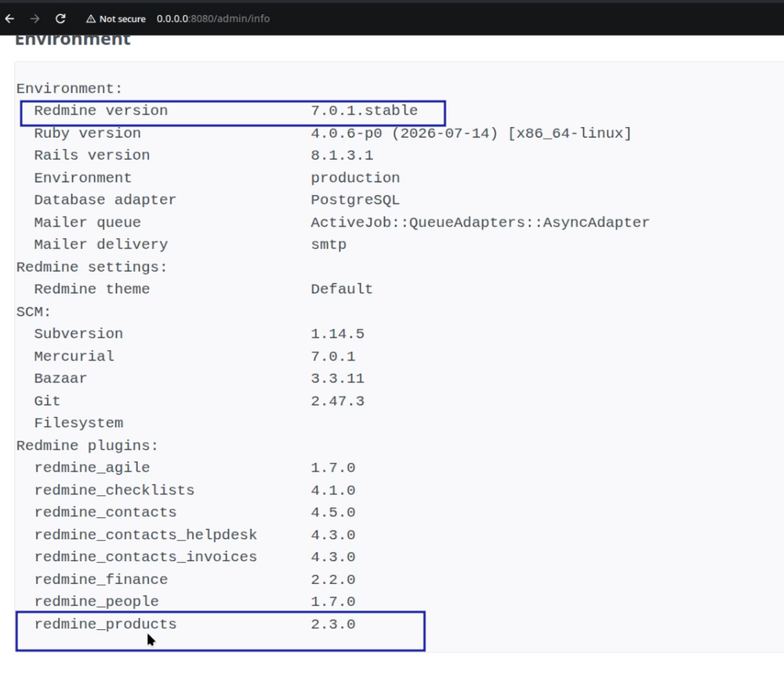Screen dimensions: 784x677
Task: Reload the page with the refresh icon
Action: click(x=60, y=19)
